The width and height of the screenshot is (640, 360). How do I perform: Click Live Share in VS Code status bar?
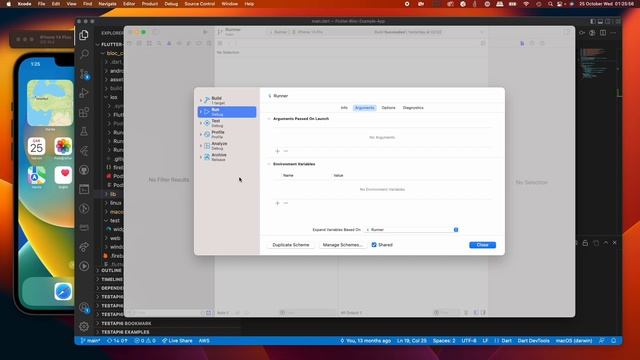click(177, 340)
